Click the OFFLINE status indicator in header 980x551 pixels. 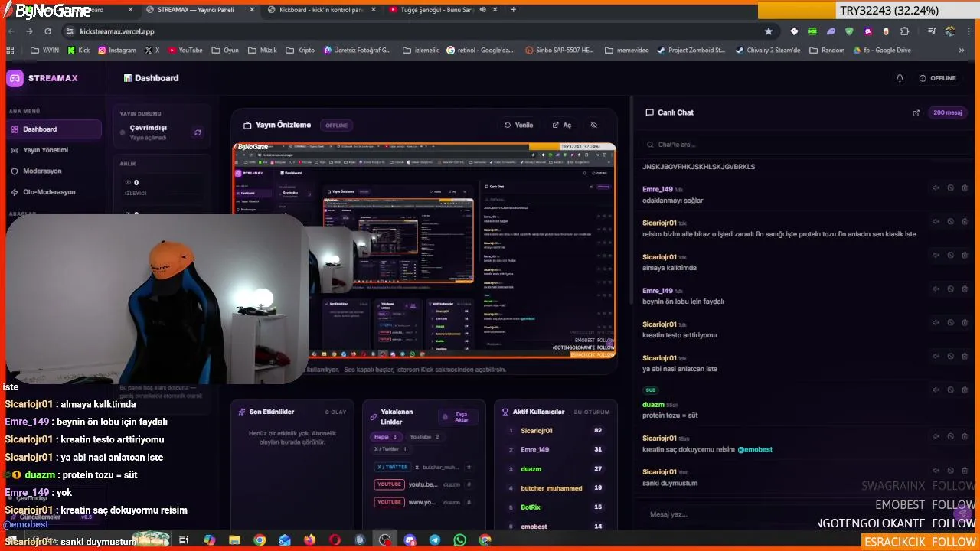[x=937, y=78]
